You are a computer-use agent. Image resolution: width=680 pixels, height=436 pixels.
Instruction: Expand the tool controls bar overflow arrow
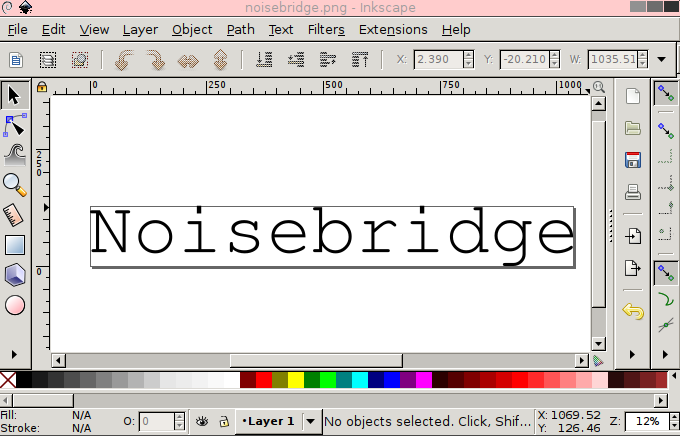click(663, 60)
